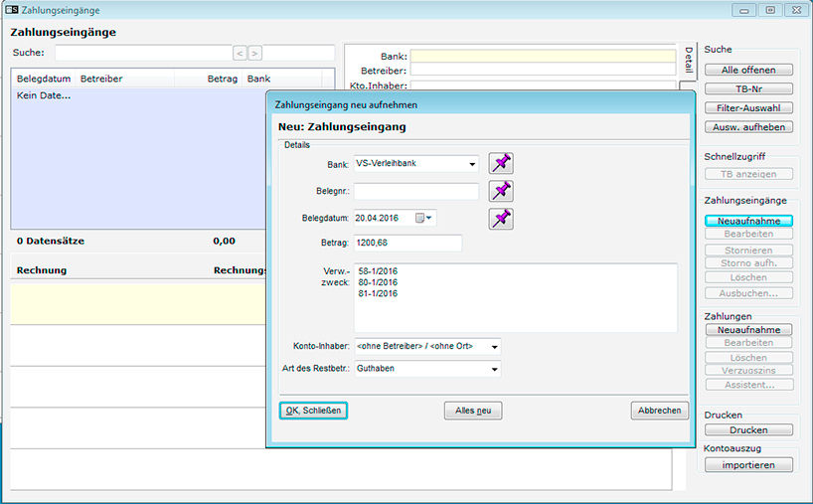Viewport: 813px width, 504px height.
Task: Open Filter-Auswahl in the search panel
Action: click(748, 107)
